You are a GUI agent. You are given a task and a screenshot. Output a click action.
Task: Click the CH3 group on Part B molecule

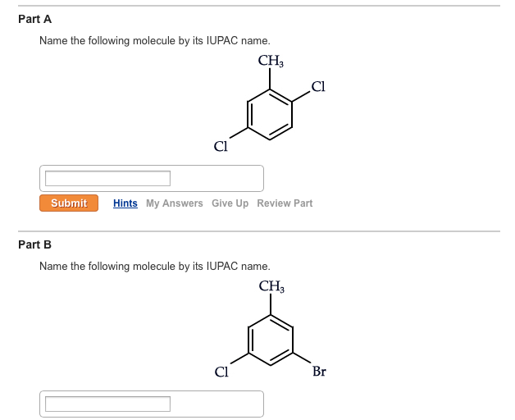pyautogui.click(x=271, y=286)
